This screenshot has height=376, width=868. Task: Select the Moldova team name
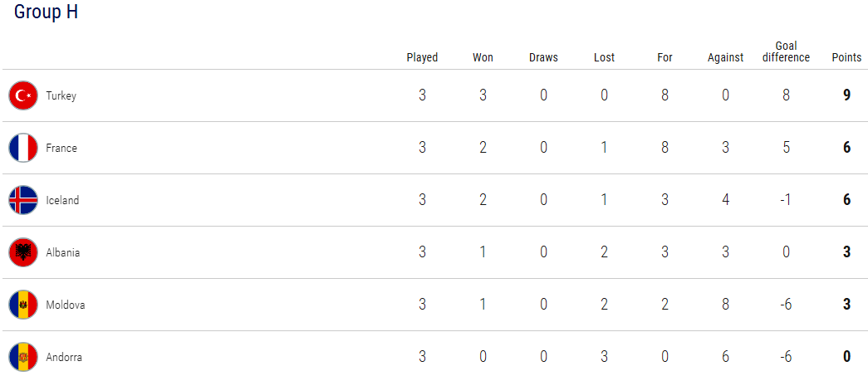tap(66, 305)
